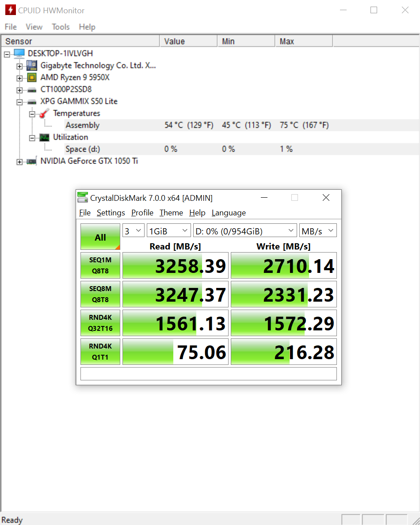Click the empty comment field in CrystalDiskMark
This screenshot has height=525, width=420.
[x=209, y=374]
